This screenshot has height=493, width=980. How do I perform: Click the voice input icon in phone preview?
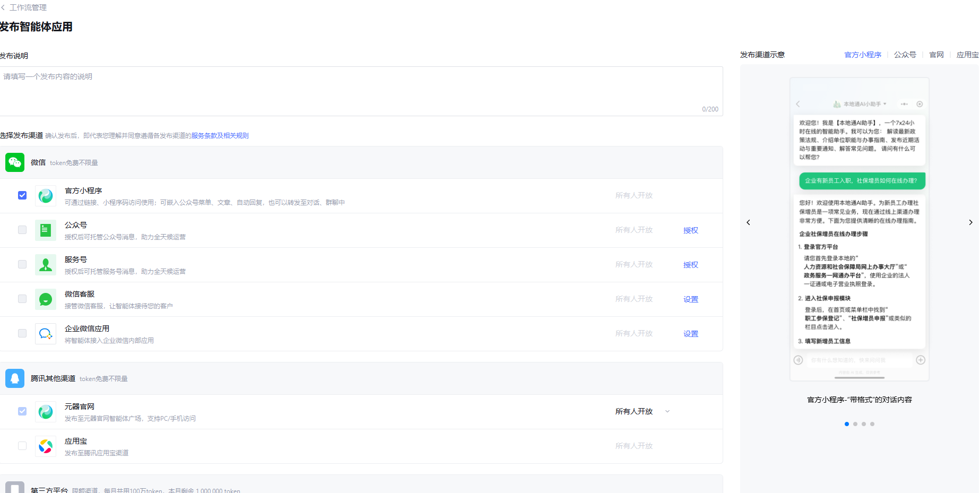click(x=798, y=360)
